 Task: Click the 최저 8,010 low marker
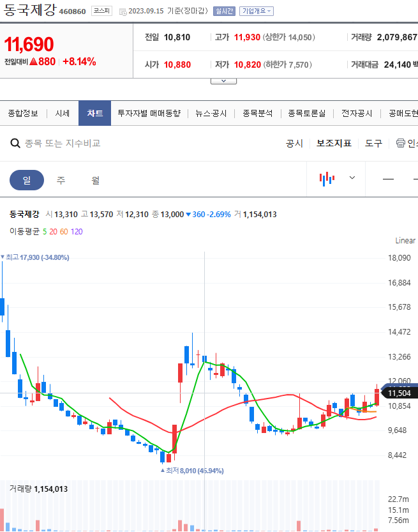pos(192,471)
